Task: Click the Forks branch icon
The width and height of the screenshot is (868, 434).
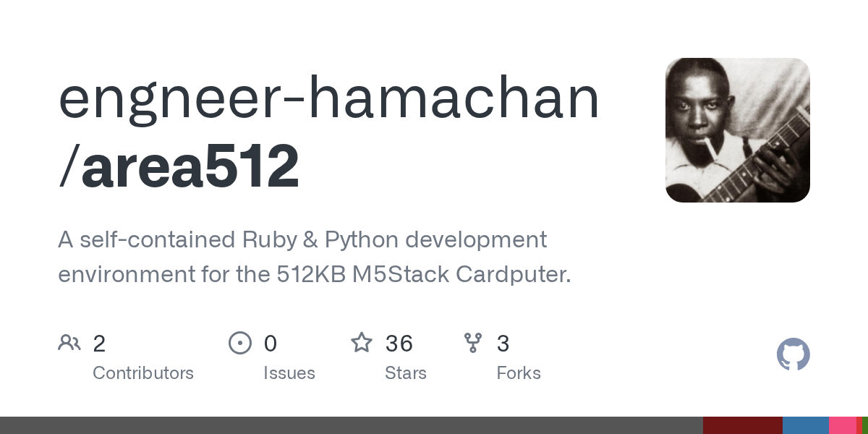Action: tap(473, 342)
